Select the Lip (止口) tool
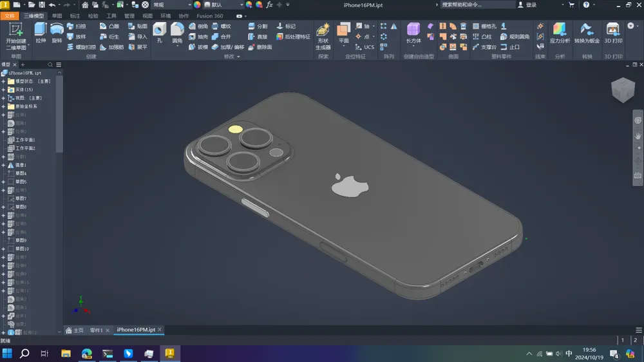The width and height of the screenshot is (644, 362). pyautogui.click(x=510, y=47)
